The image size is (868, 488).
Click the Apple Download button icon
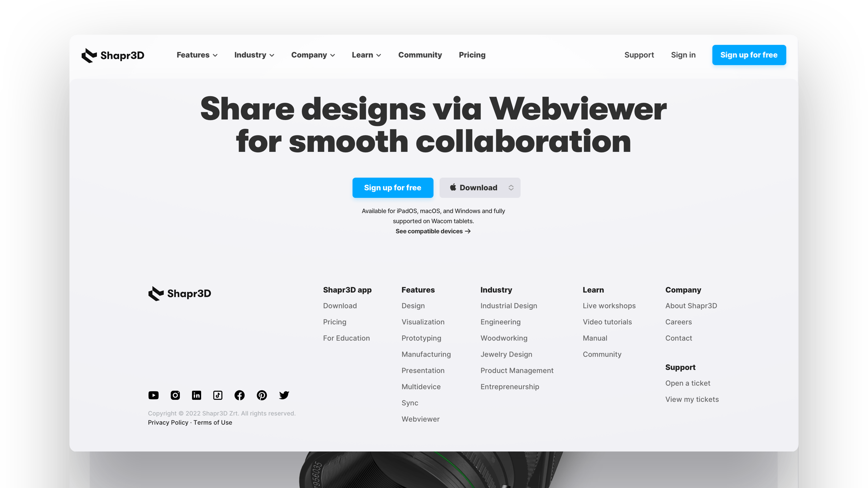(454, 187)
